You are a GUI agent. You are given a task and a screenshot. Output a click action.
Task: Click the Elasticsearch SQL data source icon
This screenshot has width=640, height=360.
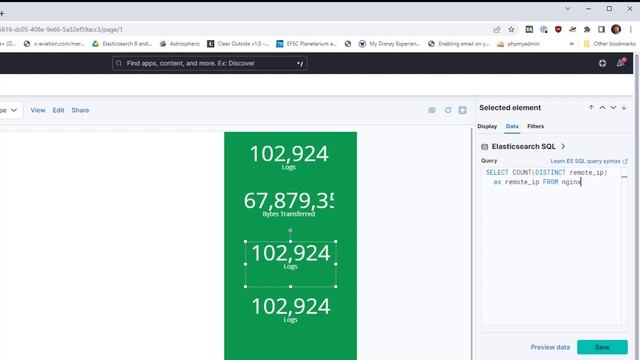(484, 147)
